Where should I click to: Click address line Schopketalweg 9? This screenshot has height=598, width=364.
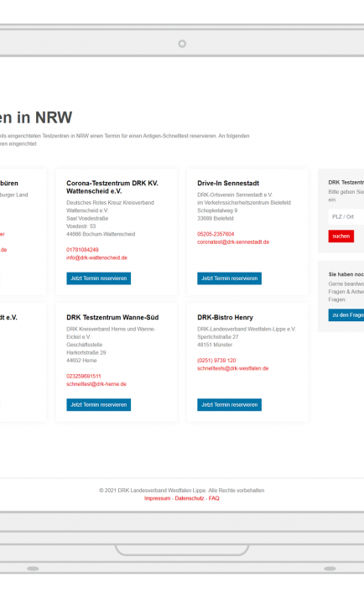217,211
